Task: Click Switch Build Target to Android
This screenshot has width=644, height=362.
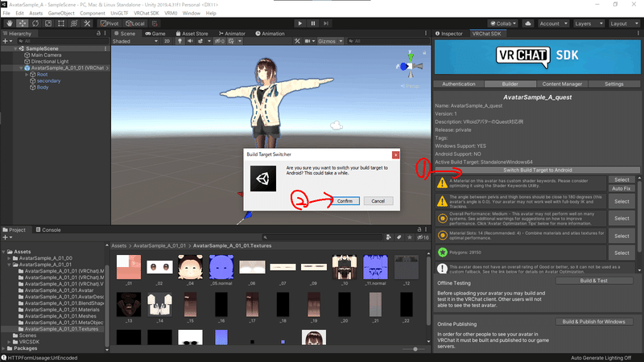Action: pyautogui.click(x=537, y=170)
